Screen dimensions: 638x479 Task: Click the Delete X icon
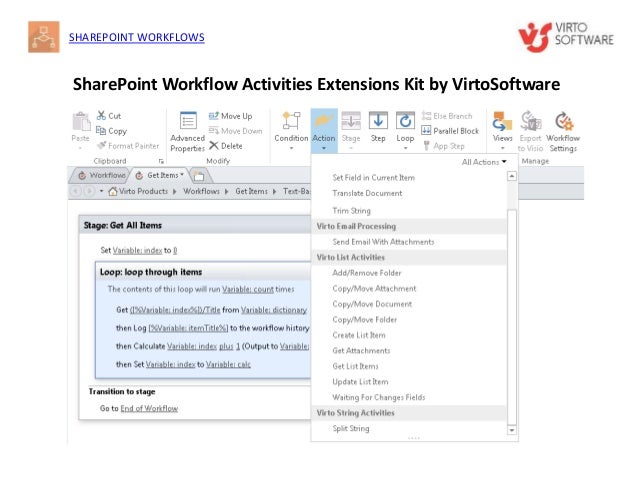coord(214,145)
